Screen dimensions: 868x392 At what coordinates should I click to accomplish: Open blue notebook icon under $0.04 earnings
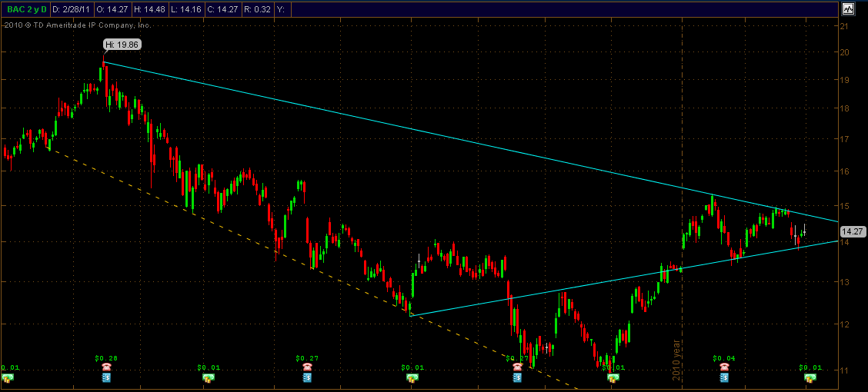pyautogui.click(x=723, y=377)
